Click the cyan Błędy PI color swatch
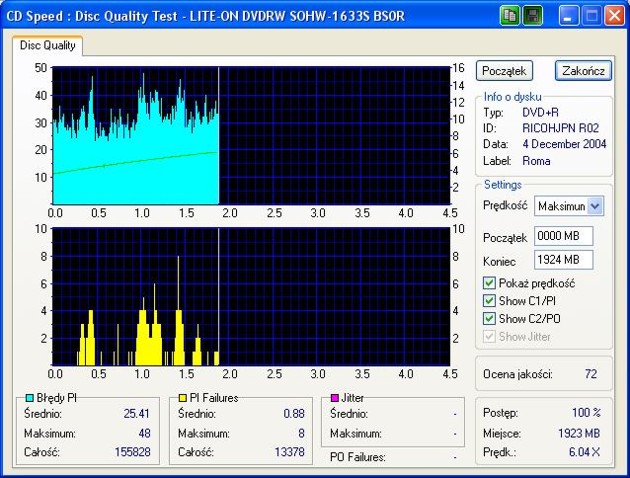 [x=29, y=398]
